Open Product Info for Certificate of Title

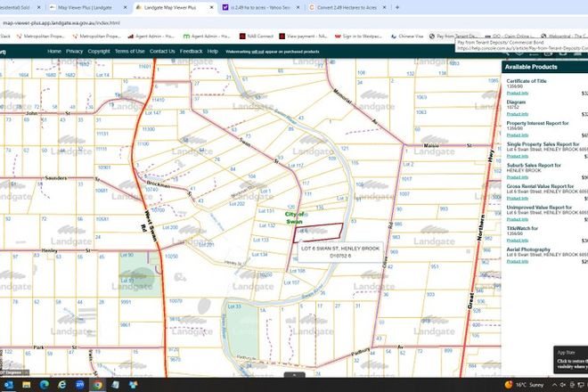(x=517, y=93)
